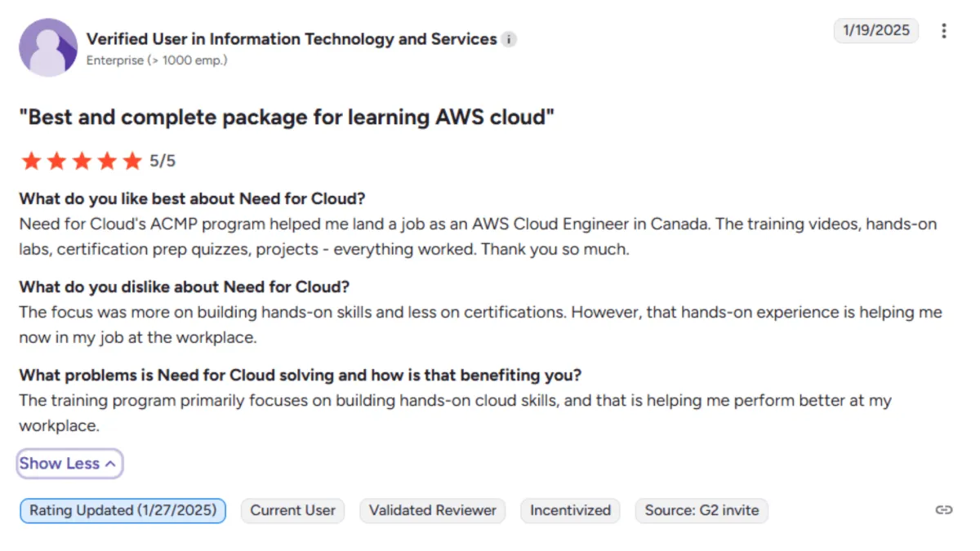Click the fifth rating star
The width and height of the screenshot is (980, 551).
(x=132, y=161)
